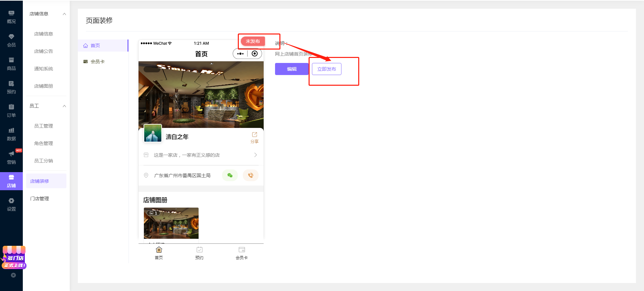Click the 清白之年 store name
The height and width of the screenshot is (291, 644).
pos(177,137)
